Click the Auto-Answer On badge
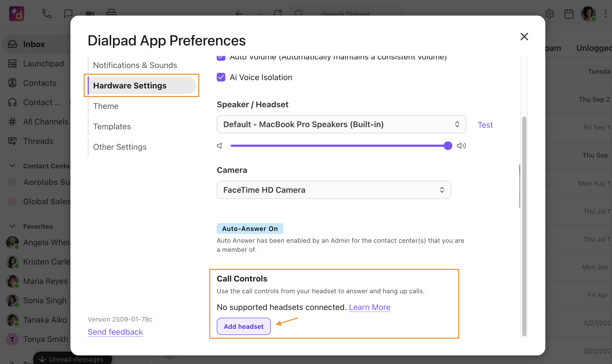Screen dimensions: 612x364 pyautogui.click(x=250, y=229)
